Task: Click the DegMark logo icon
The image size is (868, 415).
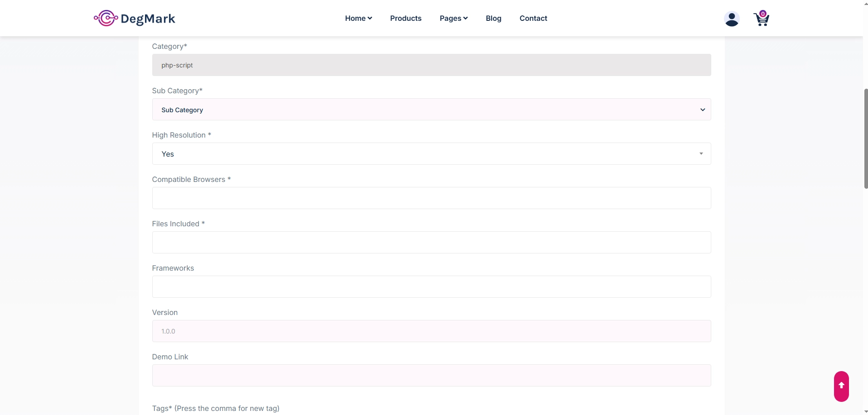Action: coord(106,18)
